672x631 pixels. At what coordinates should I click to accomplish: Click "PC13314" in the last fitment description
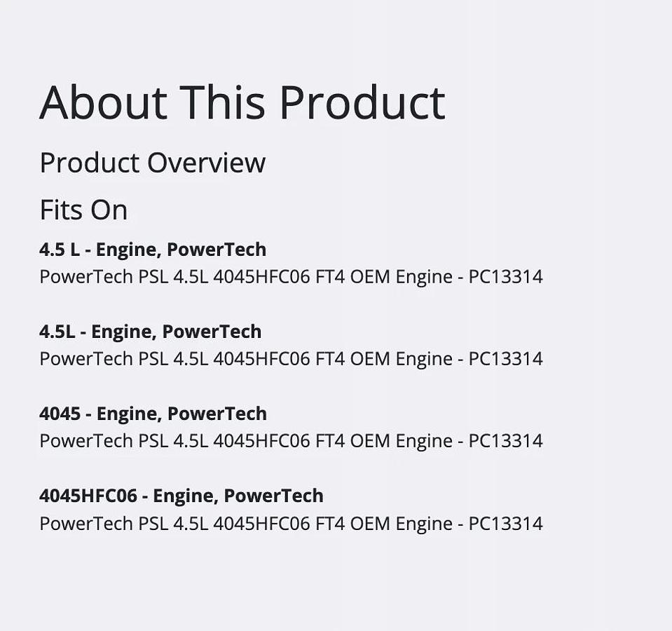point(505,524)
